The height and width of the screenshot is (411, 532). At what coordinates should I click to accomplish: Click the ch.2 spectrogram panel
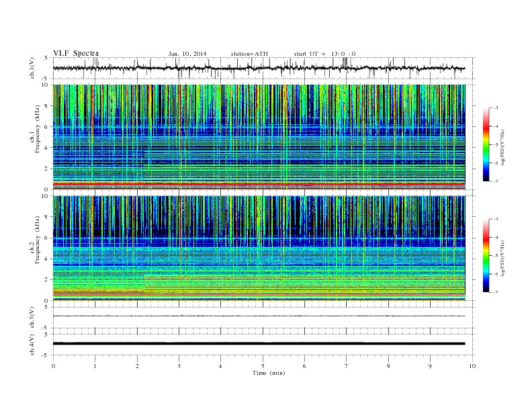tap(259, 248)
